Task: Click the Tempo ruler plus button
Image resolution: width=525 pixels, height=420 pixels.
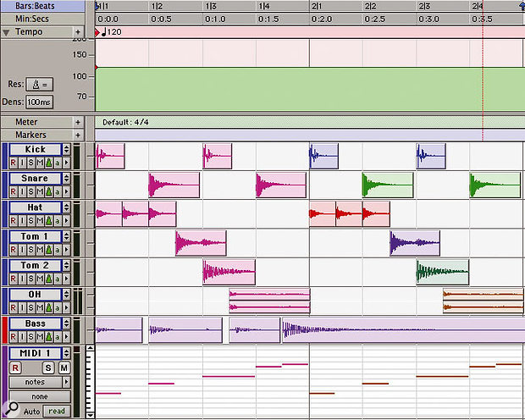Action: [78, 32]
